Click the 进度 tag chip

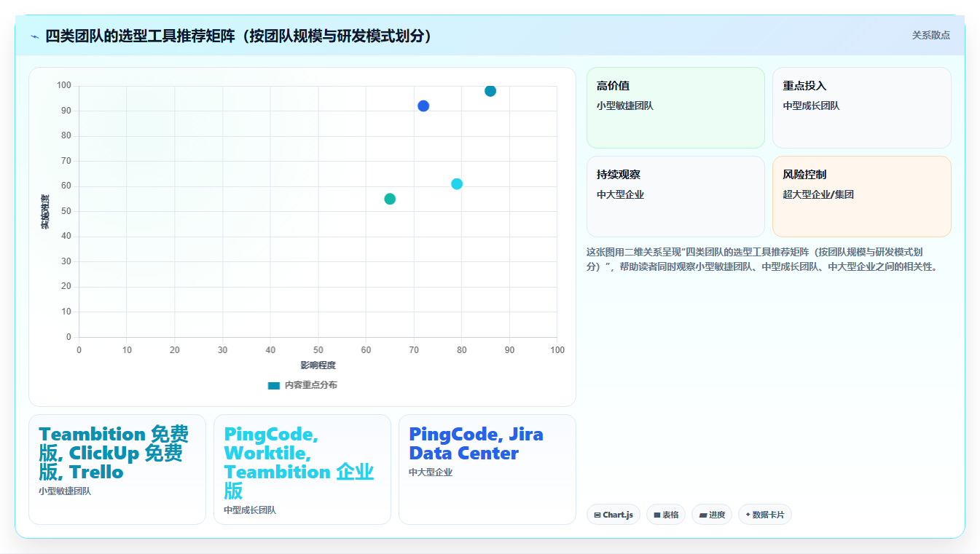(x=712, y=515)
